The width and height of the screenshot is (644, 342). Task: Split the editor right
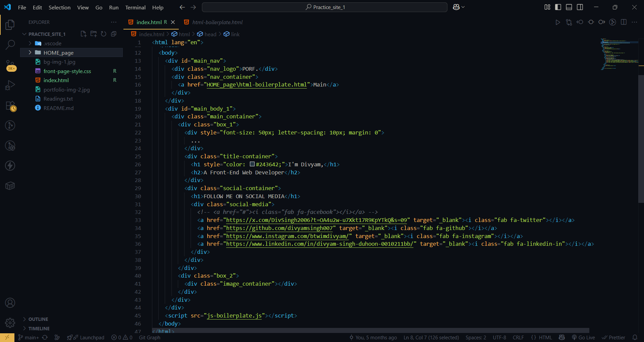(x=624, y=22)
